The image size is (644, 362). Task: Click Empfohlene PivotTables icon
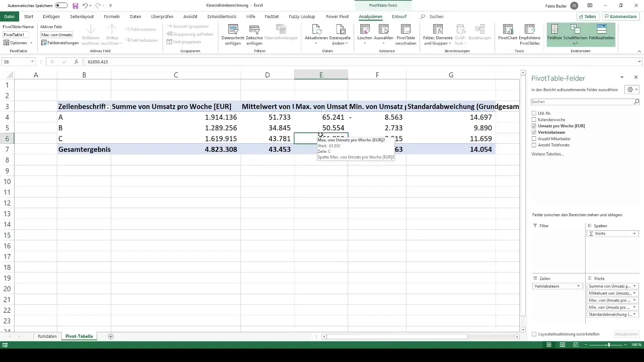click(529, 29)
